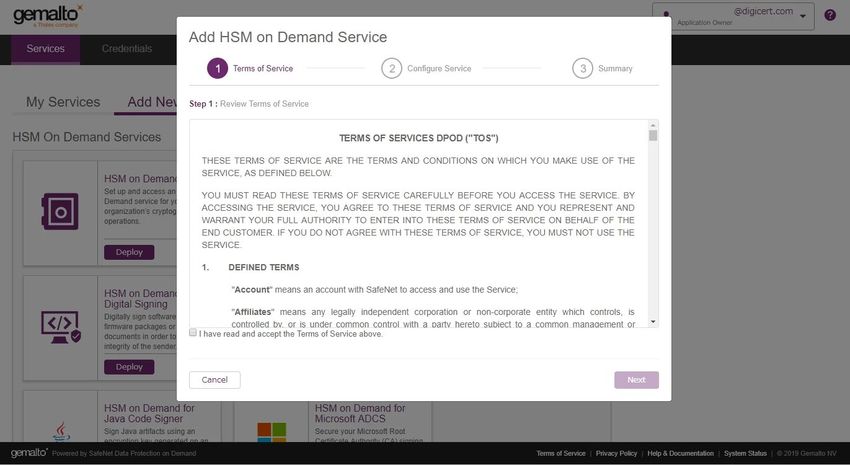
Task: Open Terms of Service footer link
Action: 561,453
